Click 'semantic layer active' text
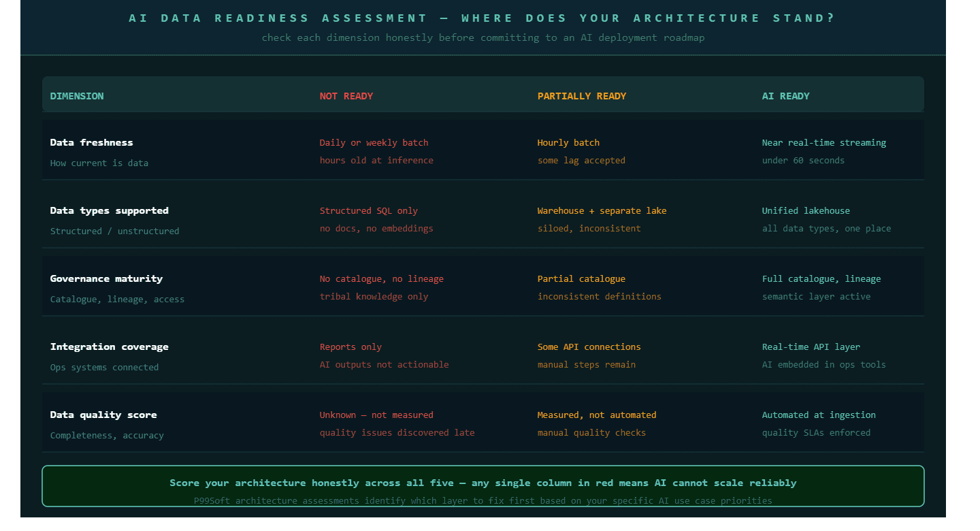The height and width of the screenshot is (531, 980). (817, 296)
